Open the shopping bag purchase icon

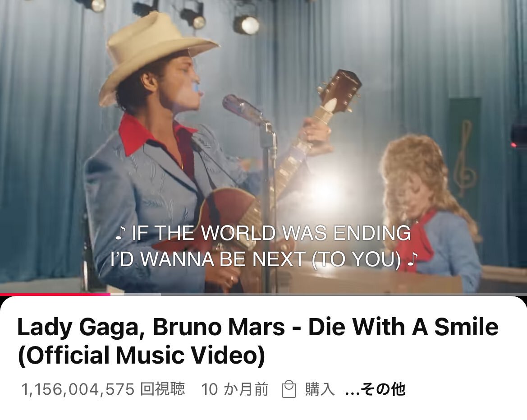tap(289, 389)
